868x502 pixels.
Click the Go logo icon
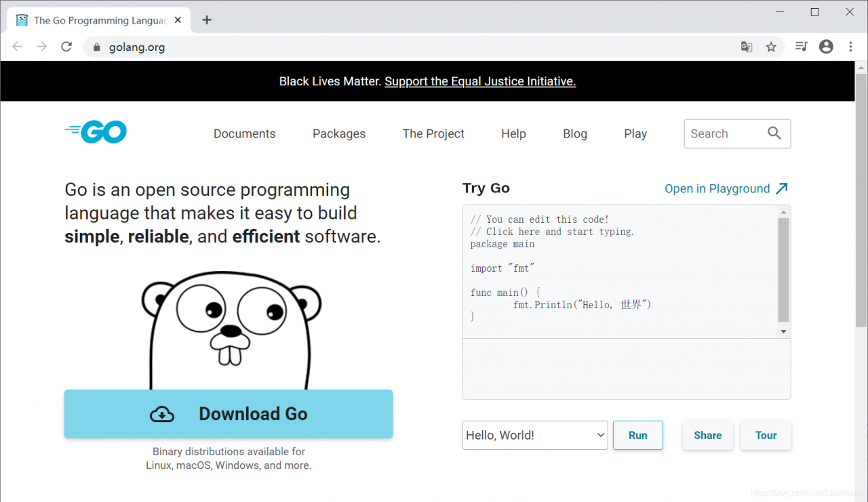[96, 132]
